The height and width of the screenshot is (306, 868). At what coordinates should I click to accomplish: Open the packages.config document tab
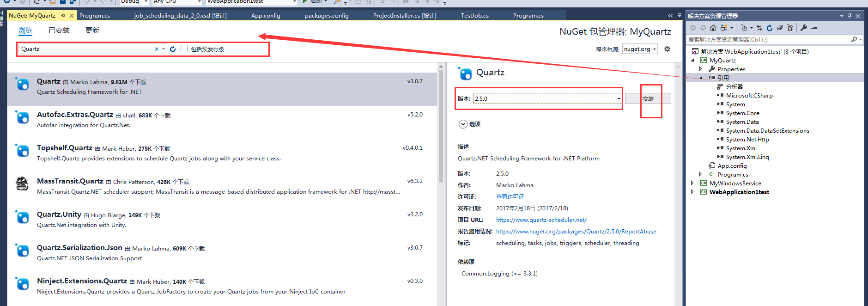tap(327, 15)
